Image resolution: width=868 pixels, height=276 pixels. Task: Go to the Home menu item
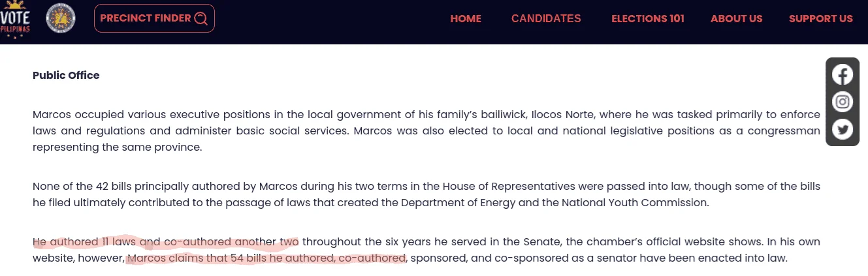pos(466,19)
